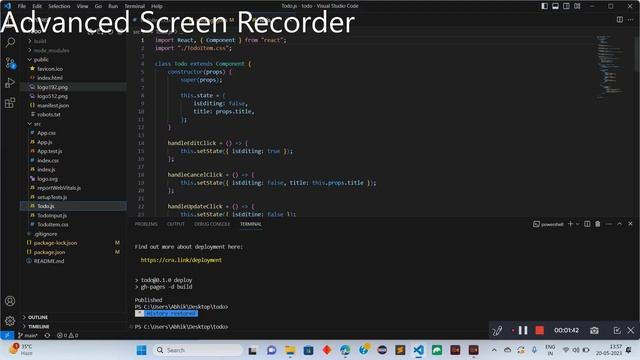Select logo192.png in the explorer
Screen dimensions: 640x360
click(x=73, y=87)
